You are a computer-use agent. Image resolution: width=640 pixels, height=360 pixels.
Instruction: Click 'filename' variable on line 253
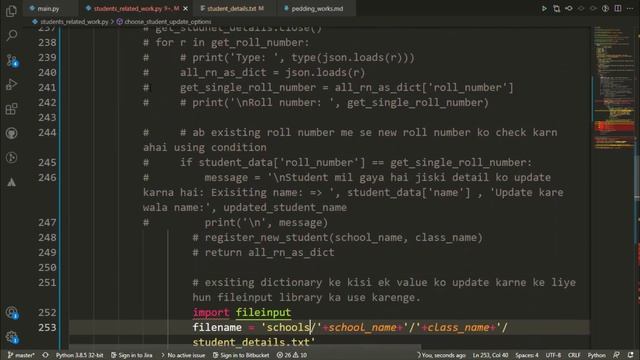tap(217, 328)
